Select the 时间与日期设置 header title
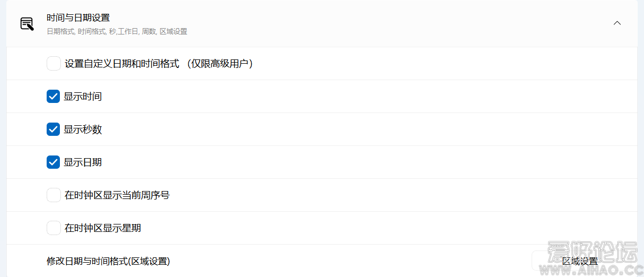This screenshot has width=644, height=277. (x=78, y=18)
